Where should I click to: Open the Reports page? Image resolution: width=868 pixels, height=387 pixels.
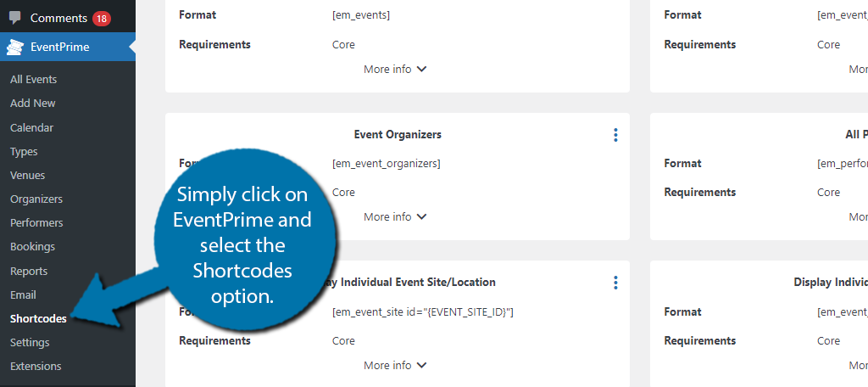click(29, 271)
